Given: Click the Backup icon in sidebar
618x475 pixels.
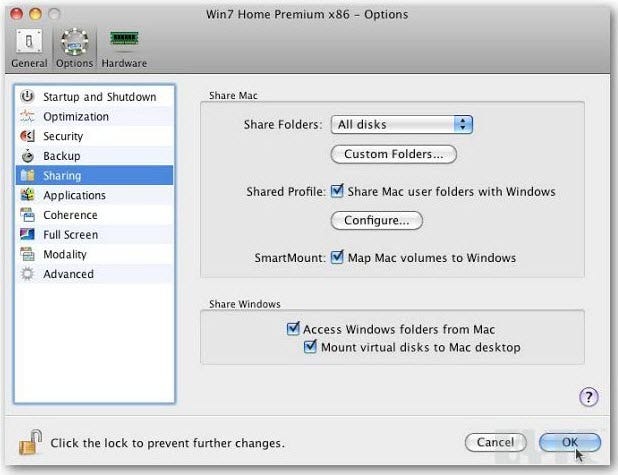Looking at the screenshot, I should [27, 156].
